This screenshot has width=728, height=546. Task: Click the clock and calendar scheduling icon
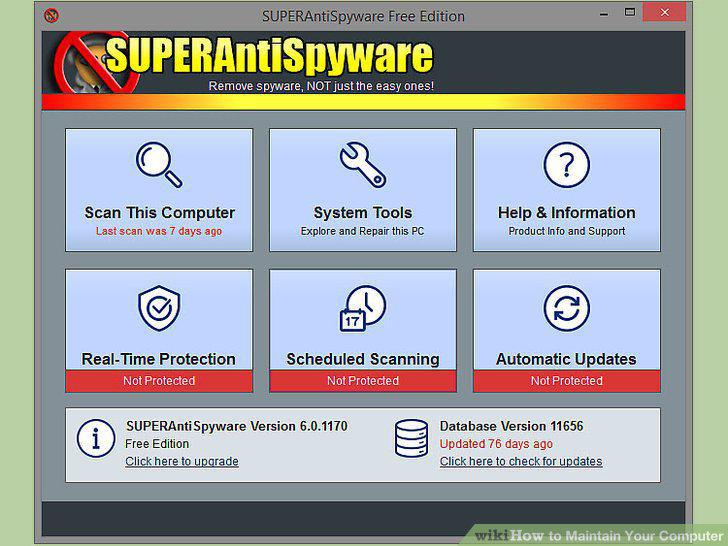363,308
